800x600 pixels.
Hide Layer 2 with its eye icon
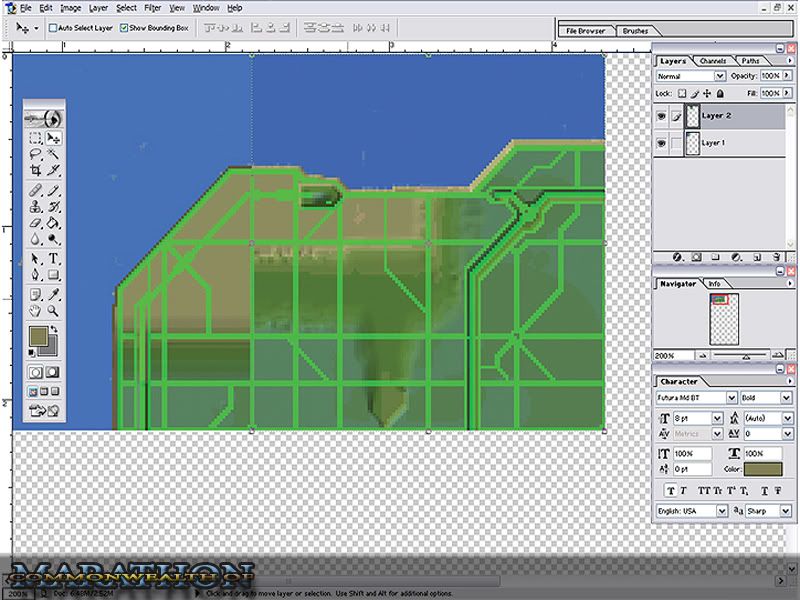pyautogui.click(x=661, y=116)
